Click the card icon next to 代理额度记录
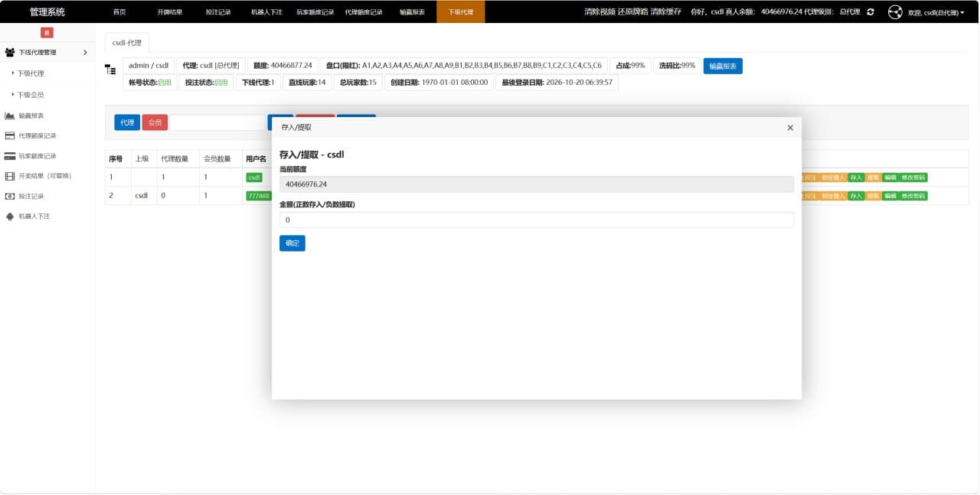Screen dimensions: 980x495 [10, 135]
